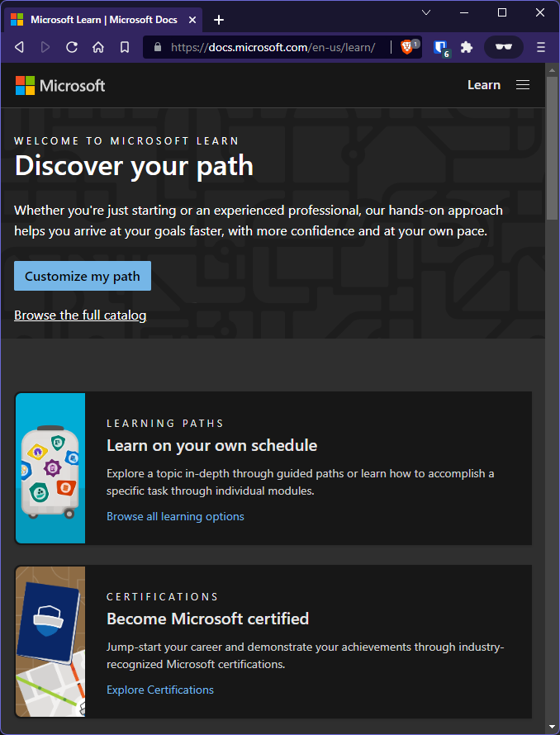The image size is (560, 735).
Task: Open the Learn header link
Action: (483, 85)
